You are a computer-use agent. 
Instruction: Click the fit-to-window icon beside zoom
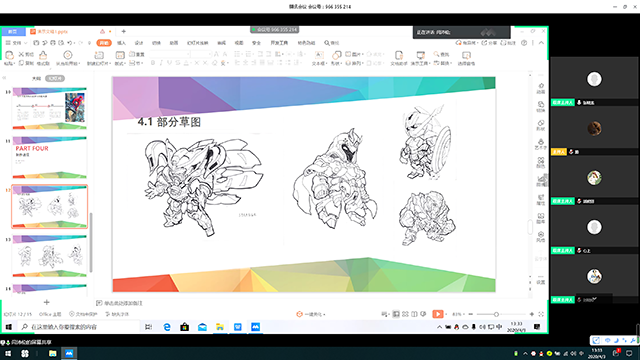point(541,314)
